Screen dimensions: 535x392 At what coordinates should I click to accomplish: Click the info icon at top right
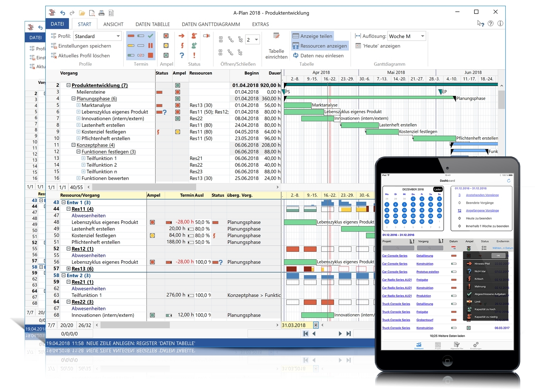click(500, 24)
